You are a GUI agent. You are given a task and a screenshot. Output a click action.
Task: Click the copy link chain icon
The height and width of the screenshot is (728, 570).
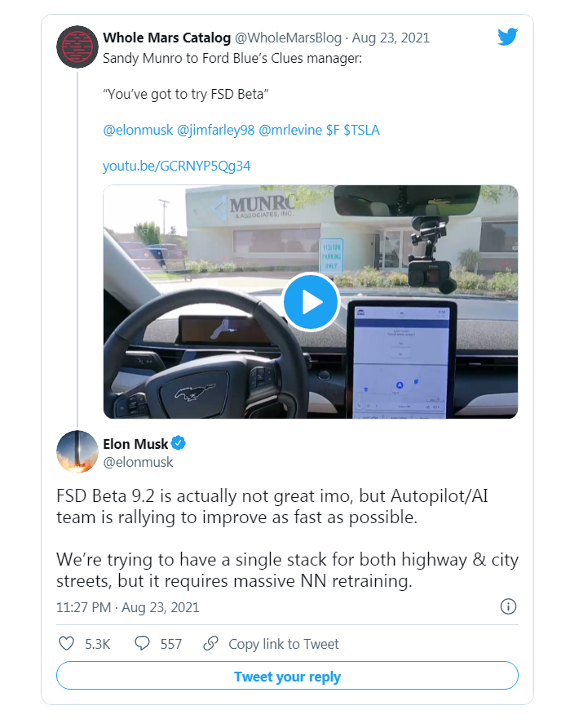[210, 644]
